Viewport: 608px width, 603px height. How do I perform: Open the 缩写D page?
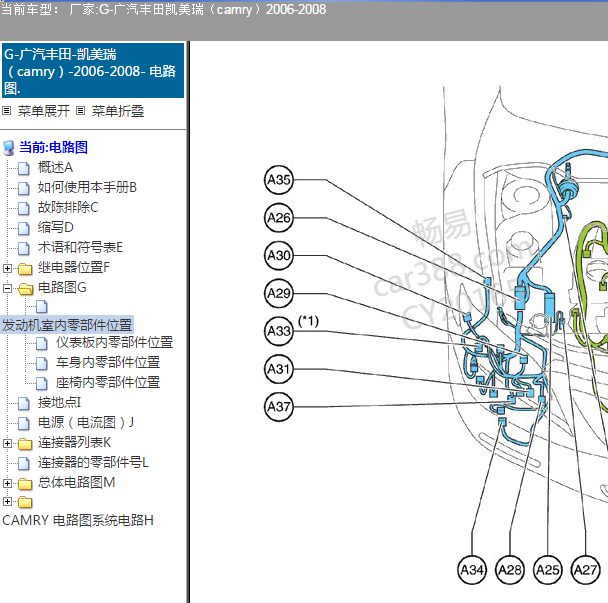coord(55,227)
